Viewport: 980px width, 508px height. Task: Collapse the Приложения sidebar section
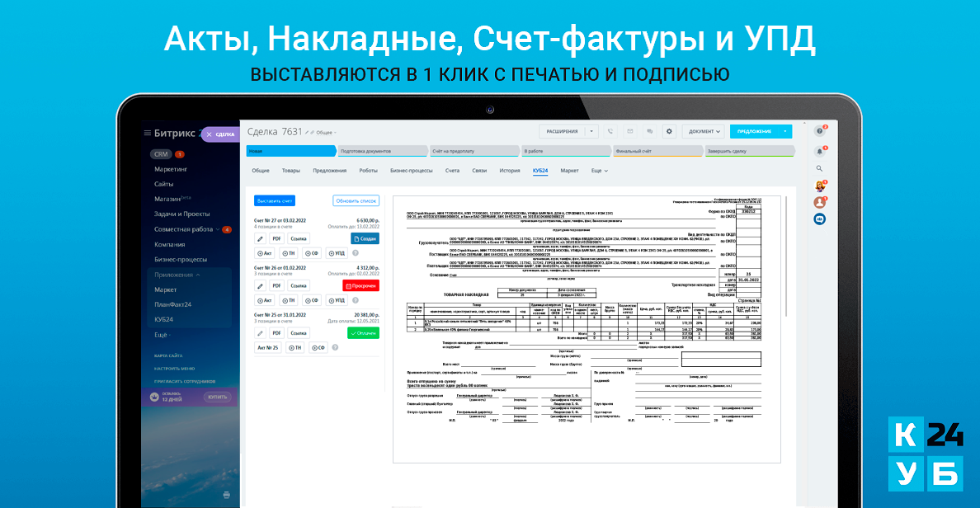click(x=177, y=275)
